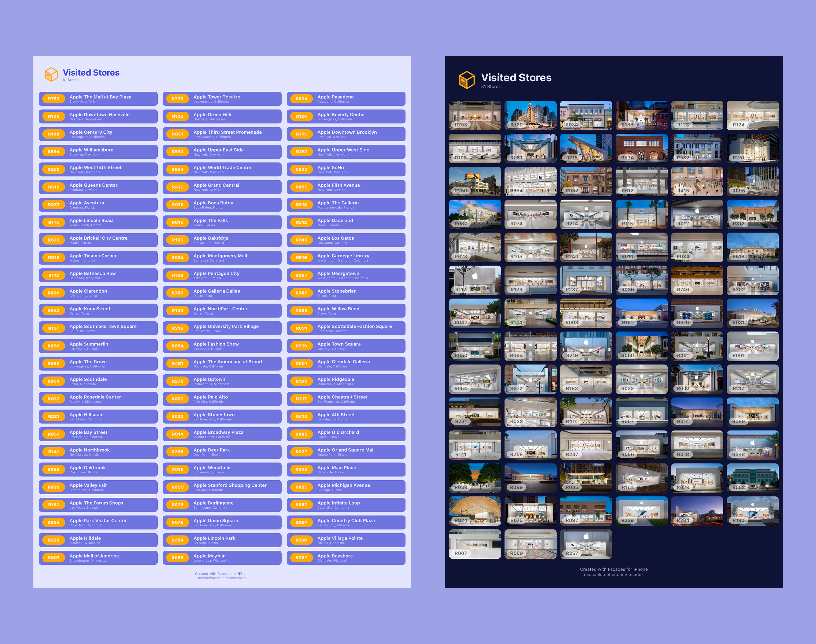View the R052 store photo thumbnail

753,478
